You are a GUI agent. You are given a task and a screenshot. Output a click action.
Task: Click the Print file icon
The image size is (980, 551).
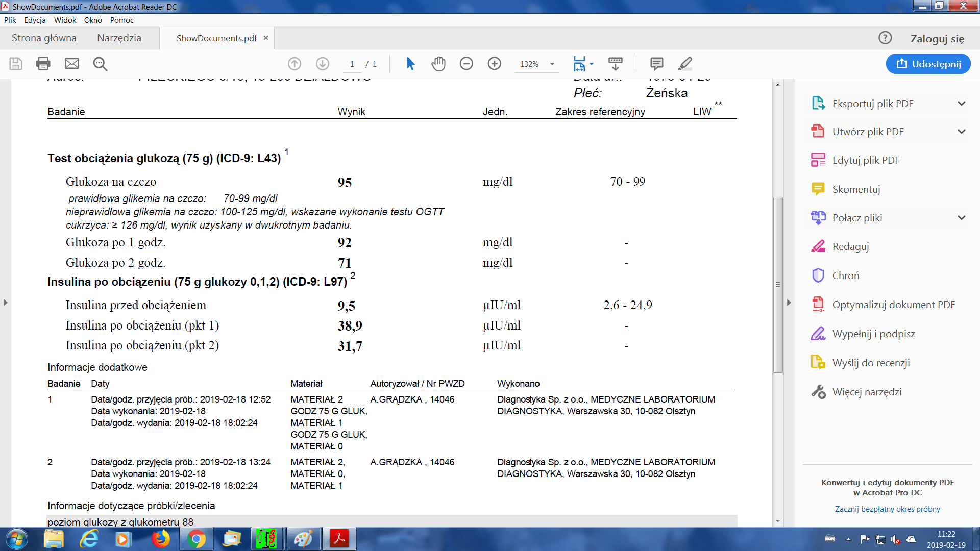coord(43,64)
